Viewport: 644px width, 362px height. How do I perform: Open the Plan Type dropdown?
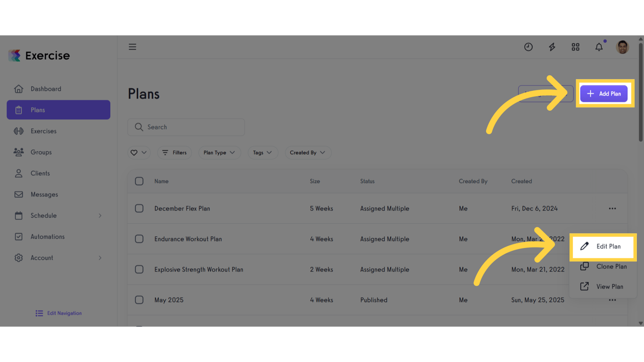coord(219,152)
